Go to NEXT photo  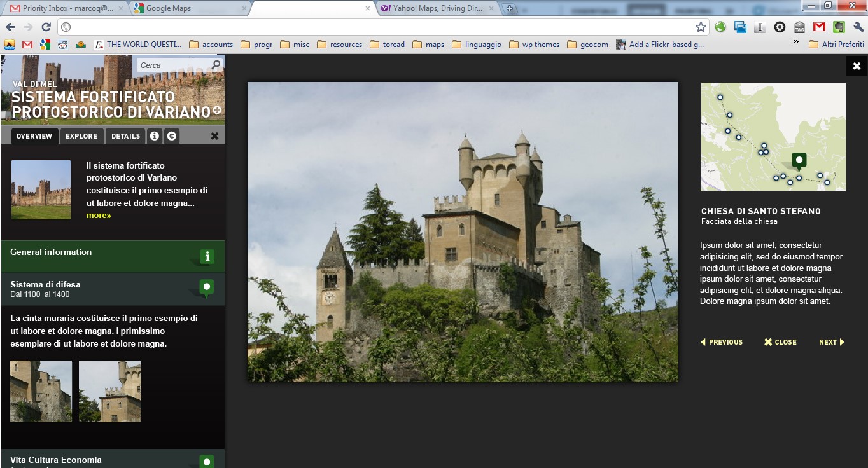pyautogui.click(x=832, y=342)
